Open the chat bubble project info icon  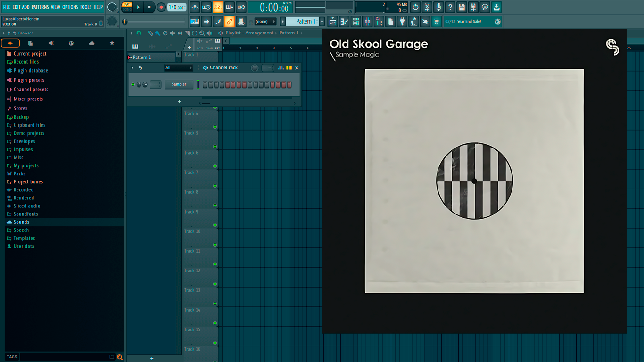(485, 7)
